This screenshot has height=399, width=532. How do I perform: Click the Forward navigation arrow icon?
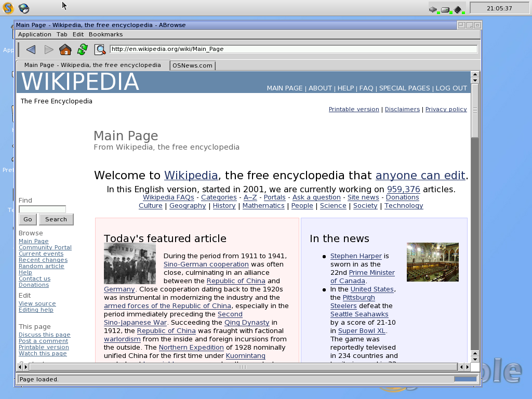(49, 49)
